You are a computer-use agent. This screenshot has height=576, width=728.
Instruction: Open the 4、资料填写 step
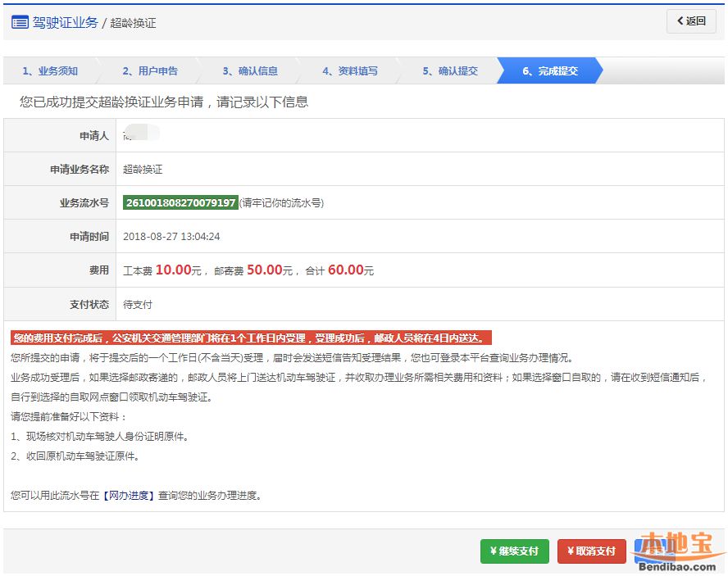tap(350, 71)
